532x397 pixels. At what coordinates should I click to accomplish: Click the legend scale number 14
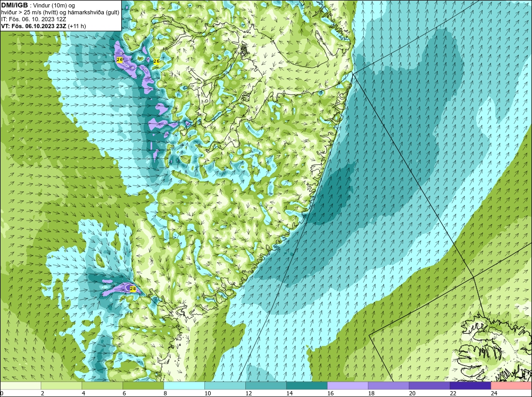(x=289, y=393)
